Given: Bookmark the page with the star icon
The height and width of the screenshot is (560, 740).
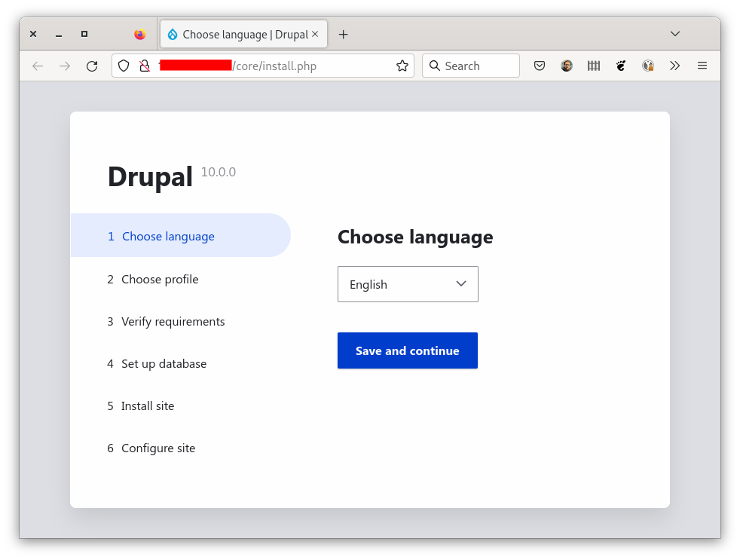Looking at the screenshot, I should coord(402,66).
